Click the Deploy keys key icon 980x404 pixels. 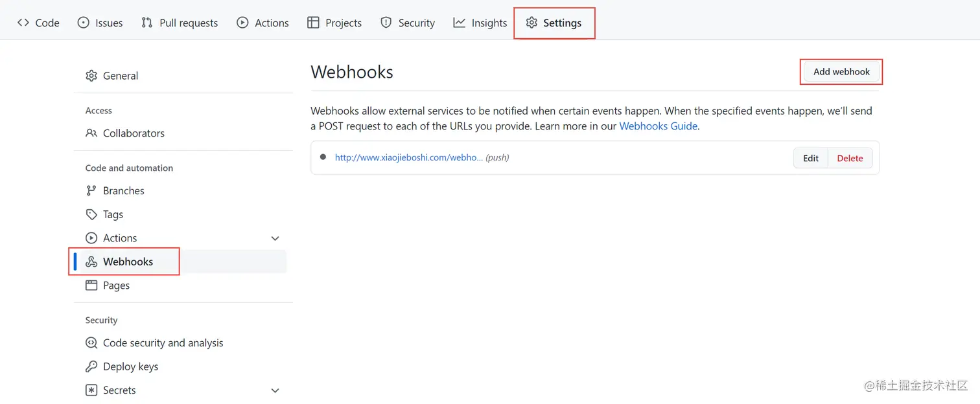point(91,366)
